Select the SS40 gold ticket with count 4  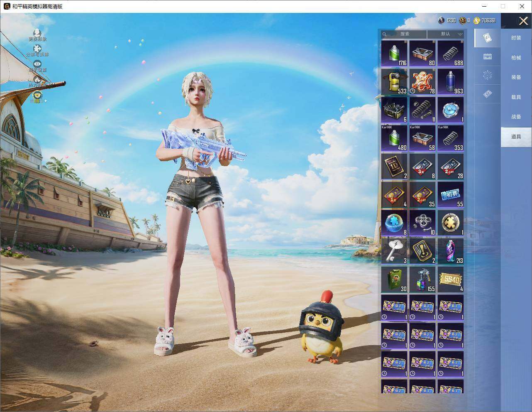[x=451, y=279]
